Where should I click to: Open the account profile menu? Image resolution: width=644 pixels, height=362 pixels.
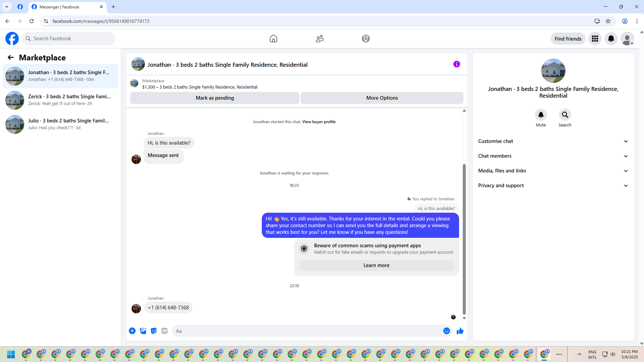tap(627, 39)
